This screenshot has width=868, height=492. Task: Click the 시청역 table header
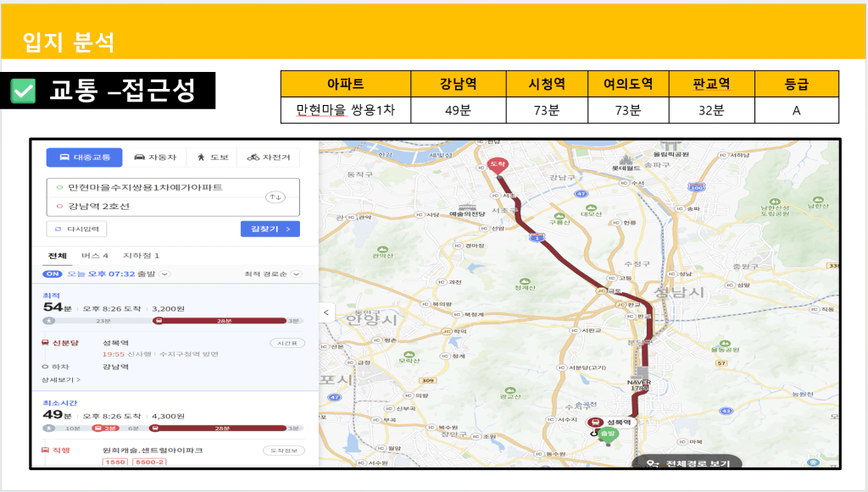(x=547, y=84)
